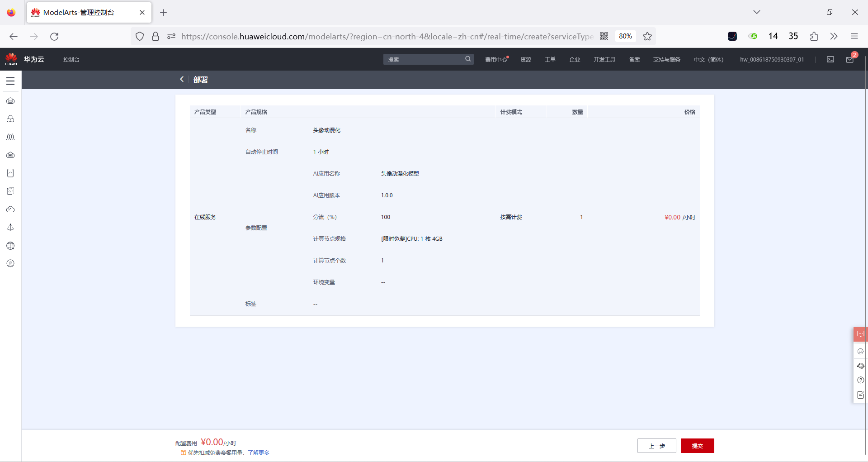The image size is (868, 462).
Task: Open the IP circle sidebar icon
Action: coord(10,263)
